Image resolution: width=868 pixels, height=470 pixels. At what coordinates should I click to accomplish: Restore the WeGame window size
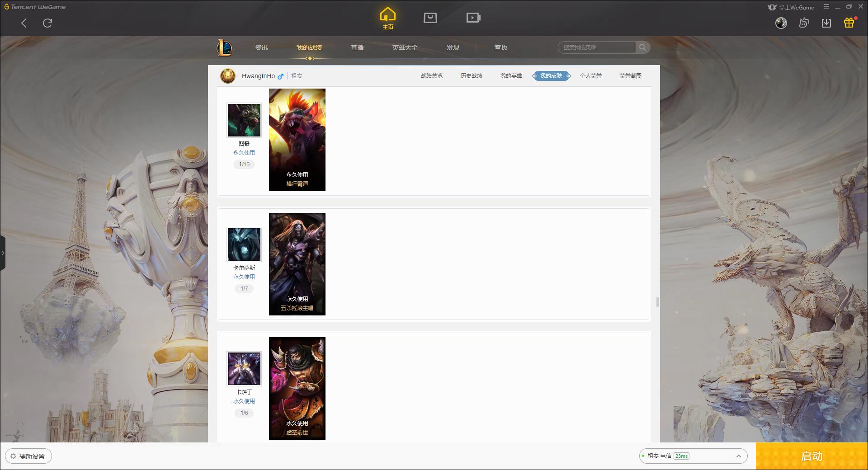(x=849, y=7)
